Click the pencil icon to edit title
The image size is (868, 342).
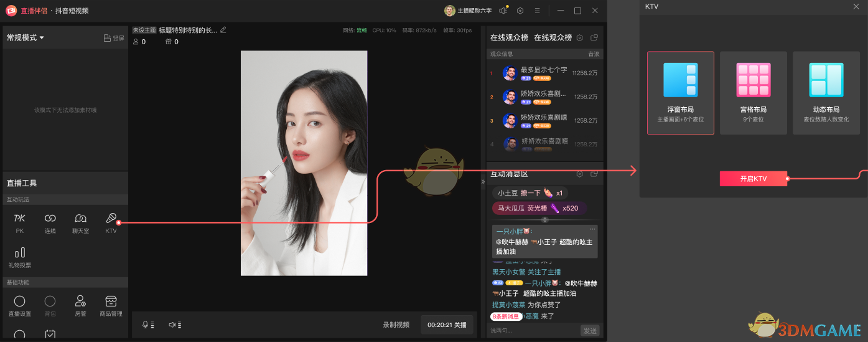click(223, 30)
